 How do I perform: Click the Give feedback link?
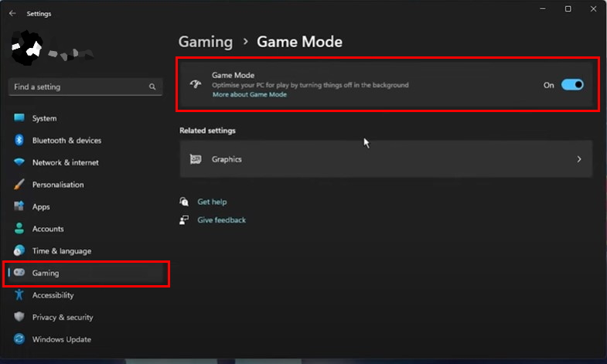(221, 219)
